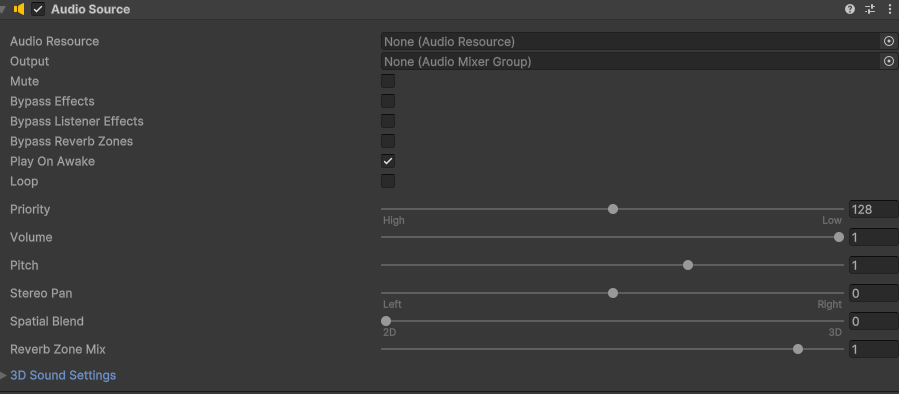This screenshot has width=899, height=394.
Task: Enable the Loop checkbox
Action: coord(388,181)
